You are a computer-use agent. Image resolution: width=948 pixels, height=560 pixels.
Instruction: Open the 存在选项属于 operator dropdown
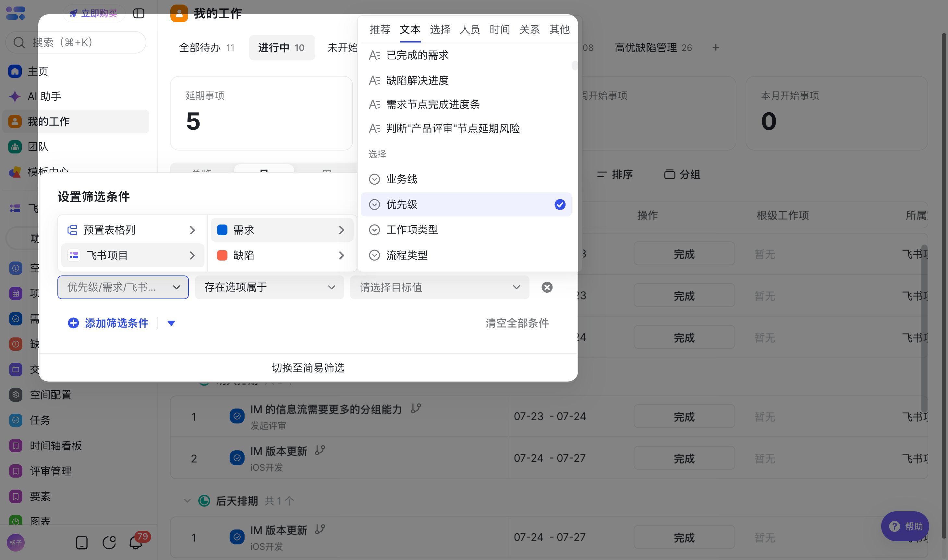click(x=269, y=287)
